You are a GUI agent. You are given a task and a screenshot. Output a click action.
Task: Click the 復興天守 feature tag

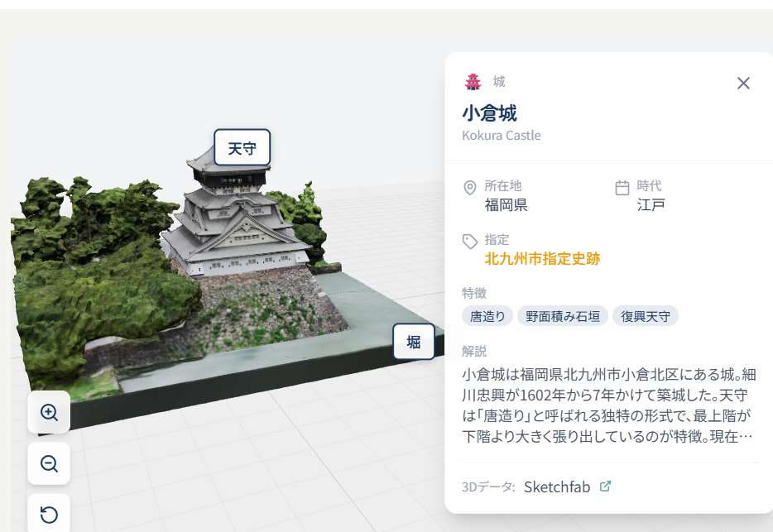646,316
